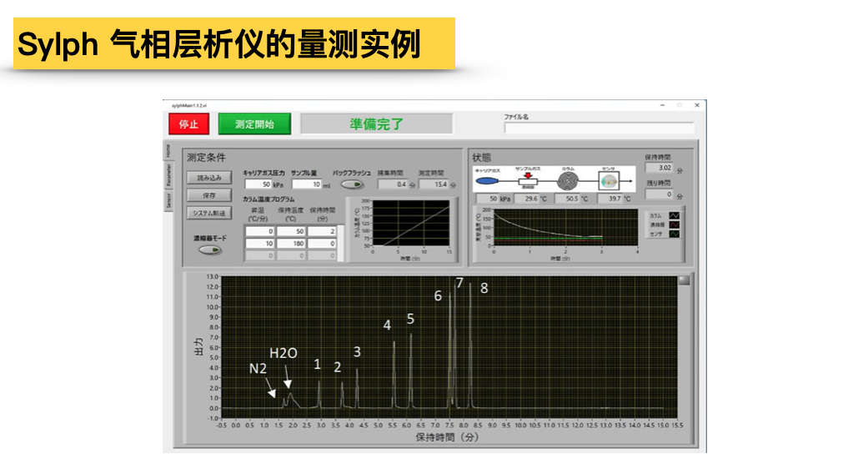Open the Parameter side tab
868x469 pixels.
pos(168,174)
